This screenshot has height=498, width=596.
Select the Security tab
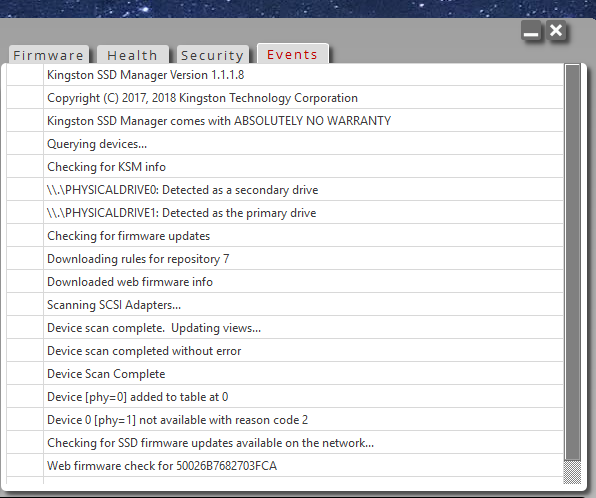212,55
